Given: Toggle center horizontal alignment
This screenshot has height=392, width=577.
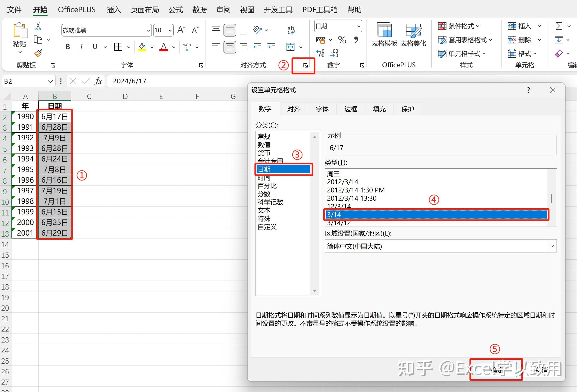Looking at the screenshot, I should tap(230, 47).
